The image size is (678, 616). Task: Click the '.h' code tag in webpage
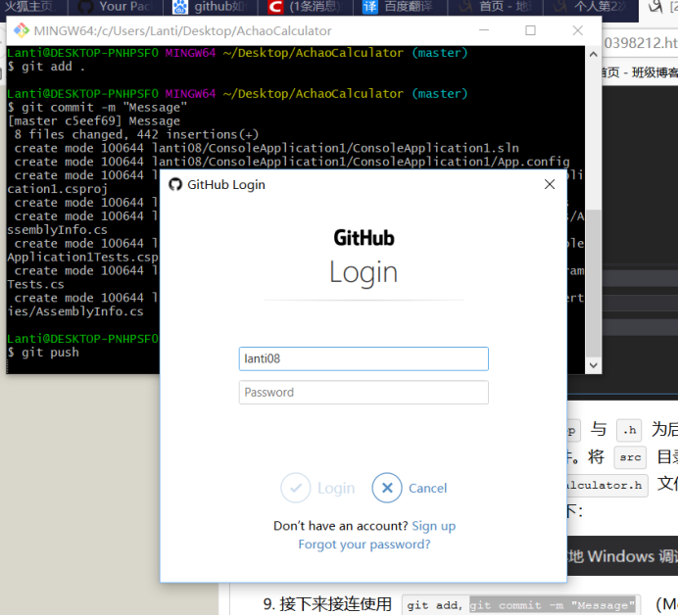click(x=630, y=430)
